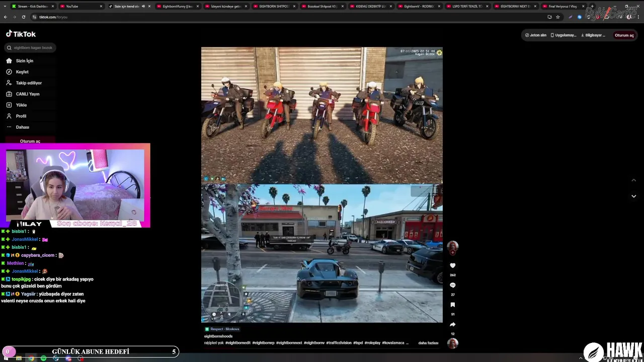Expand caption with daha fazlası
Image resolution: width=644 pixels, height=362 pixels.
(x=428, y=343)
